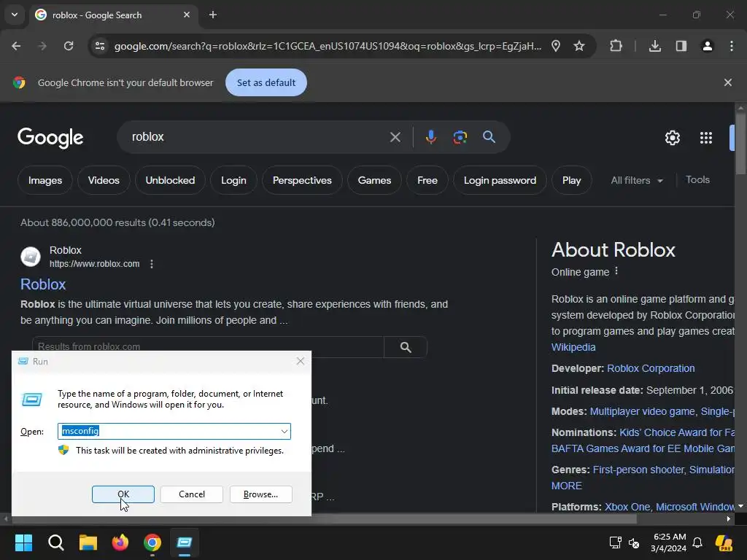Open the Chrome profile icon
Viewport: 747px width, 560px height.
tap(708, 46)
